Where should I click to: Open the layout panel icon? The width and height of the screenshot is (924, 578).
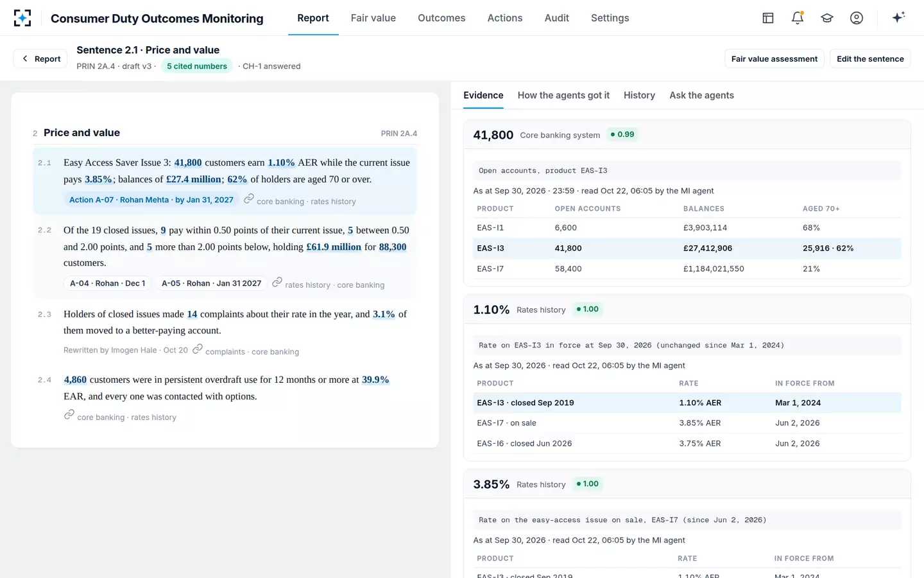tap(768, 18)
